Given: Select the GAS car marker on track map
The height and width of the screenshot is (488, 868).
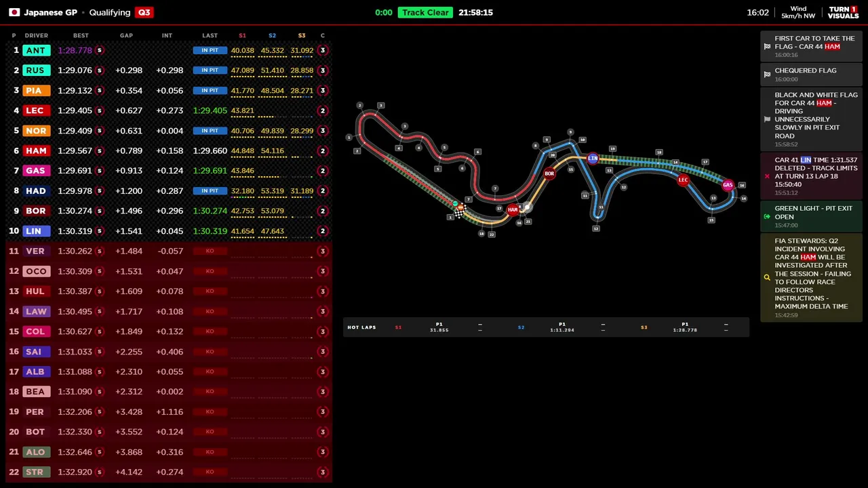Looking at the screenshot, I should point(728,184).
